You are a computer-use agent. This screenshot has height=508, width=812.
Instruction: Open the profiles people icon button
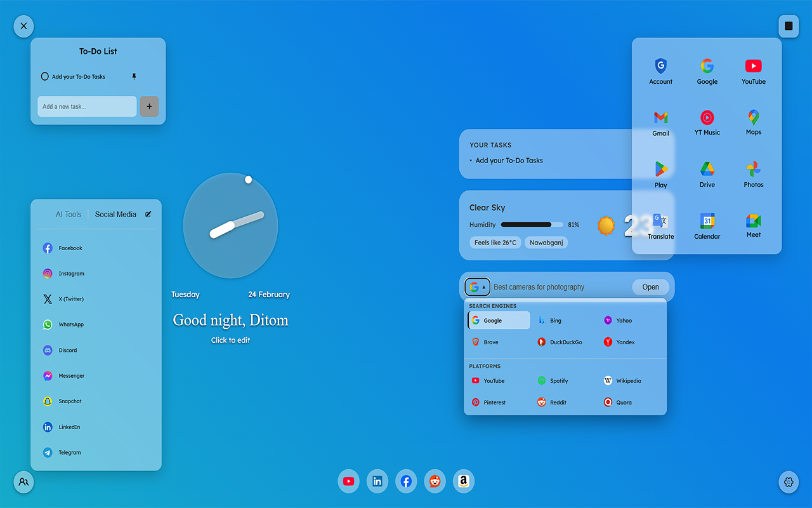click(x=23, y=482)
